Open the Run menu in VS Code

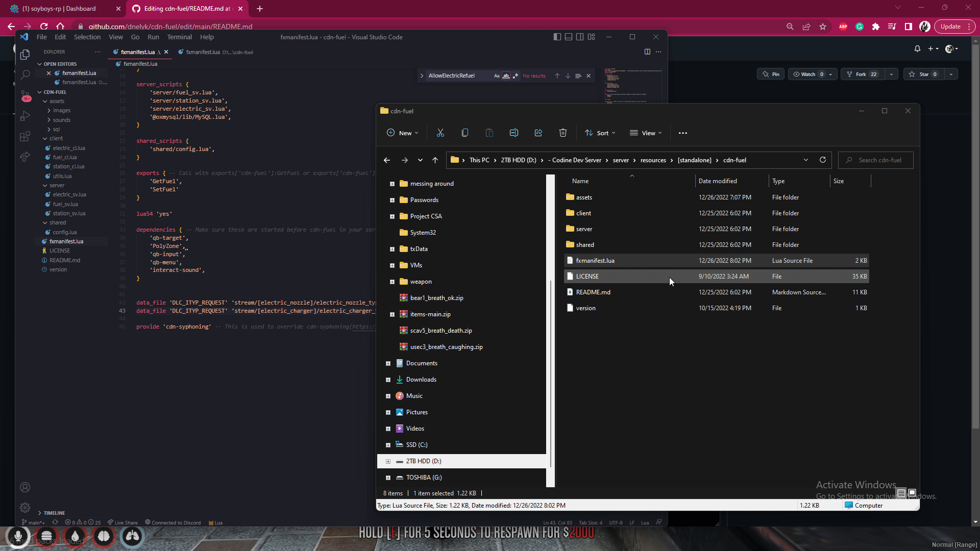[153, 37]
